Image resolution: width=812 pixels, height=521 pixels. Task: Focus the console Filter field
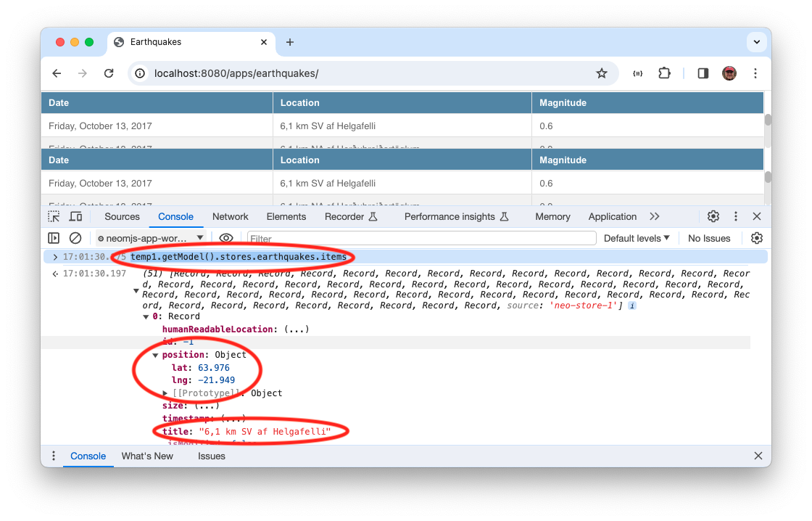point(421,239)
